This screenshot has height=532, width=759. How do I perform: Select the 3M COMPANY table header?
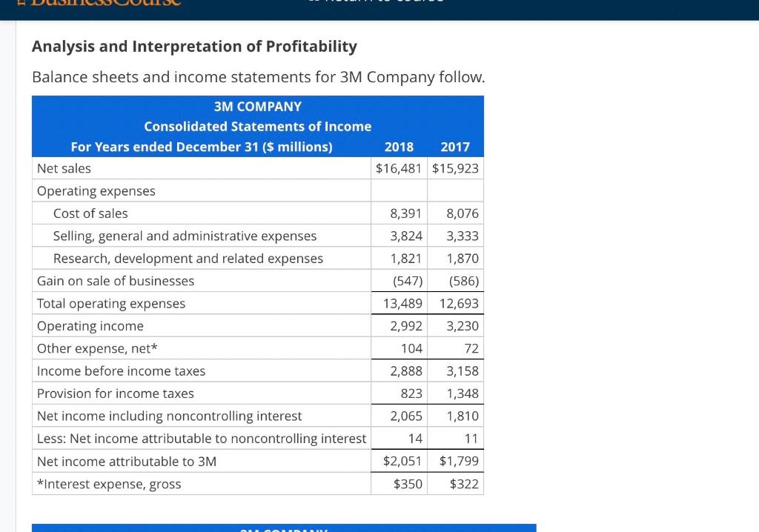(257, 106)
